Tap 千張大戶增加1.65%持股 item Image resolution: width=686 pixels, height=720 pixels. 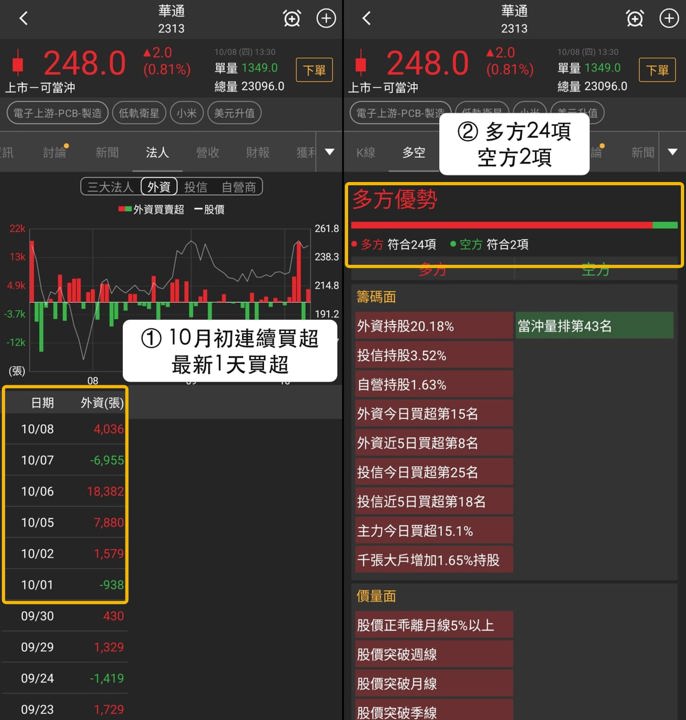433,560
